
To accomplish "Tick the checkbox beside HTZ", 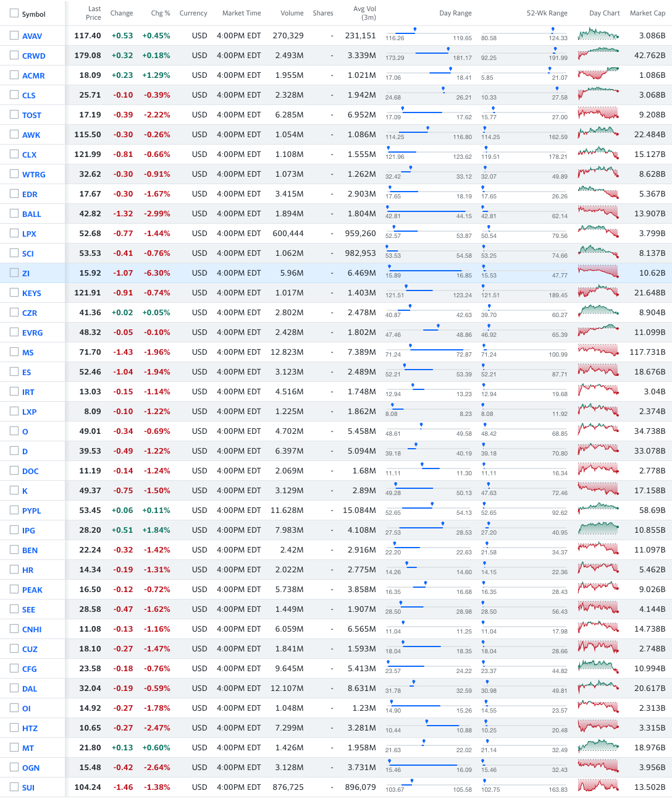I will pyautogui.click(x=14, y=727).
